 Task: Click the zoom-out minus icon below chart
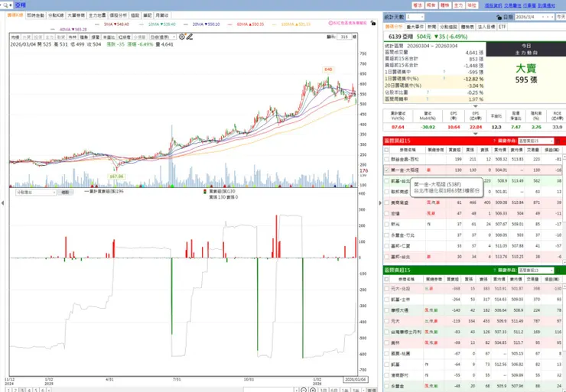click(x=304, y=390)
